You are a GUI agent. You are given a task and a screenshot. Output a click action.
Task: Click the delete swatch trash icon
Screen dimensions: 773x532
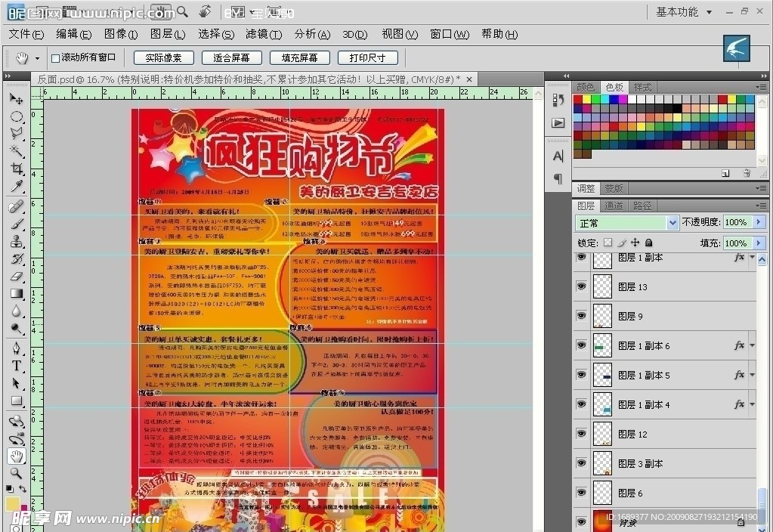[x=747, y=174]
